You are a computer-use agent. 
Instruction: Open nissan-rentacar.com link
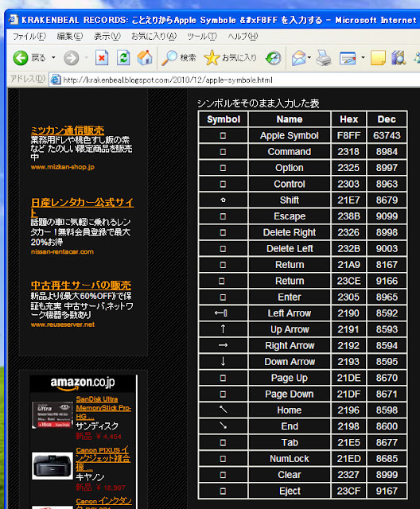click(x=62, y=251)
